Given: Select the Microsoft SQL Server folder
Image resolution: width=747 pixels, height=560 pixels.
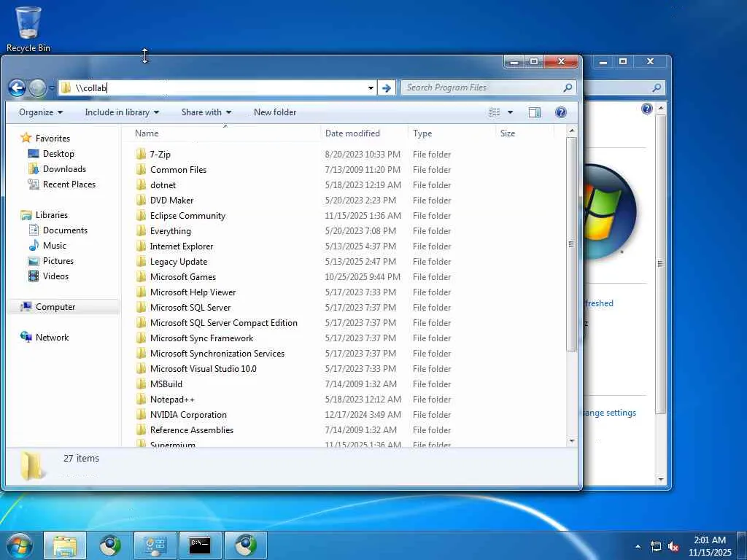Looking at the screenshot, I should pos(343,307).
